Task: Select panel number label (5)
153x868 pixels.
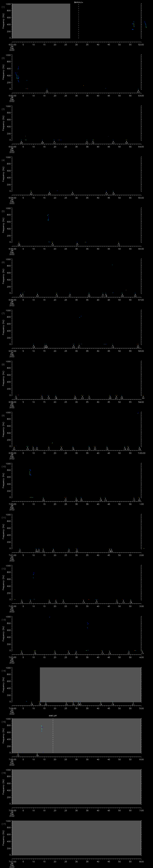Action: [x=3, y=211]
